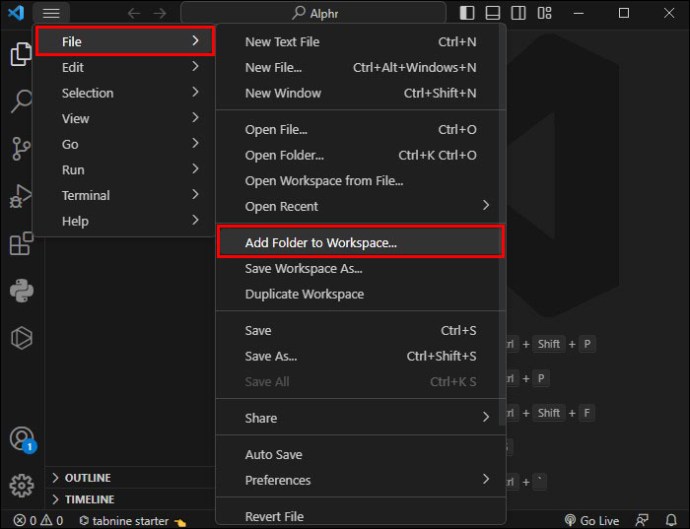The image size is (690, 529).
Task: Choose Duplicate Workspace
Action: [x=360, y=294]
